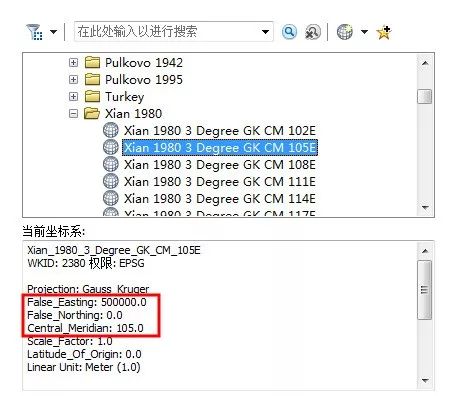Viewport: 450px width, 396px height.
Task: Open the add coordinate system dropdown arrow
Action: (364, 32)
